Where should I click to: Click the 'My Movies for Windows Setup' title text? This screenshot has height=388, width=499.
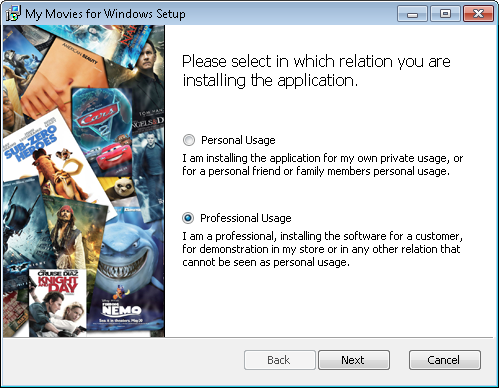tap(105, 14)
